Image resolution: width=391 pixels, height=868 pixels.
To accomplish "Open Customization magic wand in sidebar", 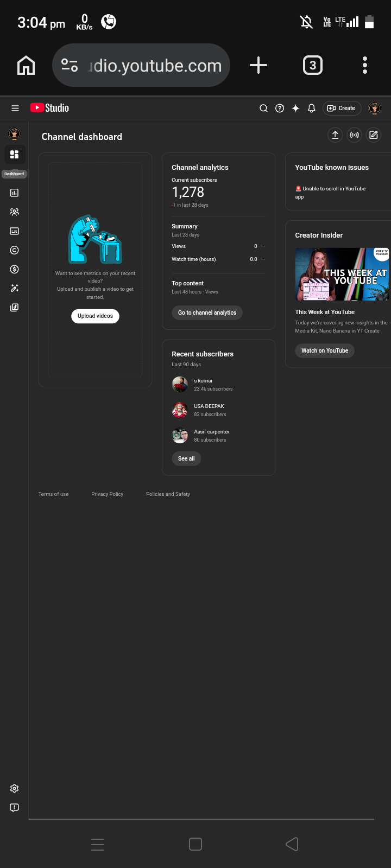I will pyautogui.click(x=15, y=288).
